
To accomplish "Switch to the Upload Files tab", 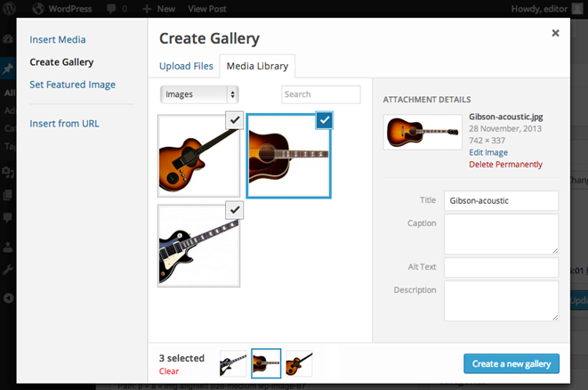I will [186, 66].
